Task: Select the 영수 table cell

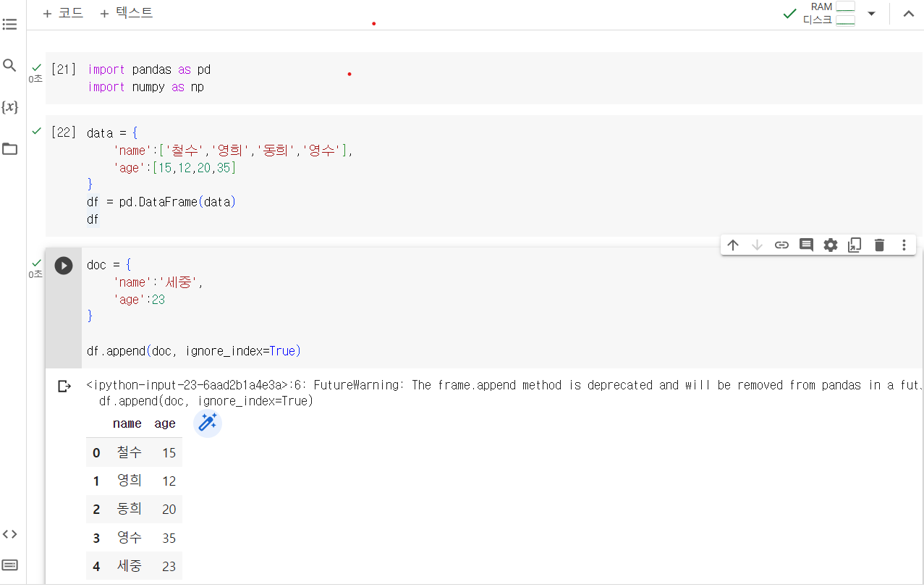Action: pyautogui.click(x=130, y=538)
